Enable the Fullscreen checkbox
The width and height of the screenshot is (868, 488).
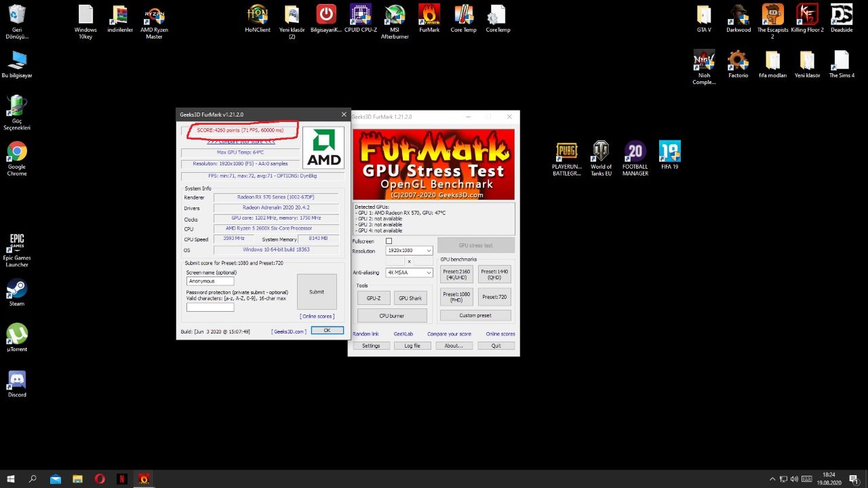(389, 241)
